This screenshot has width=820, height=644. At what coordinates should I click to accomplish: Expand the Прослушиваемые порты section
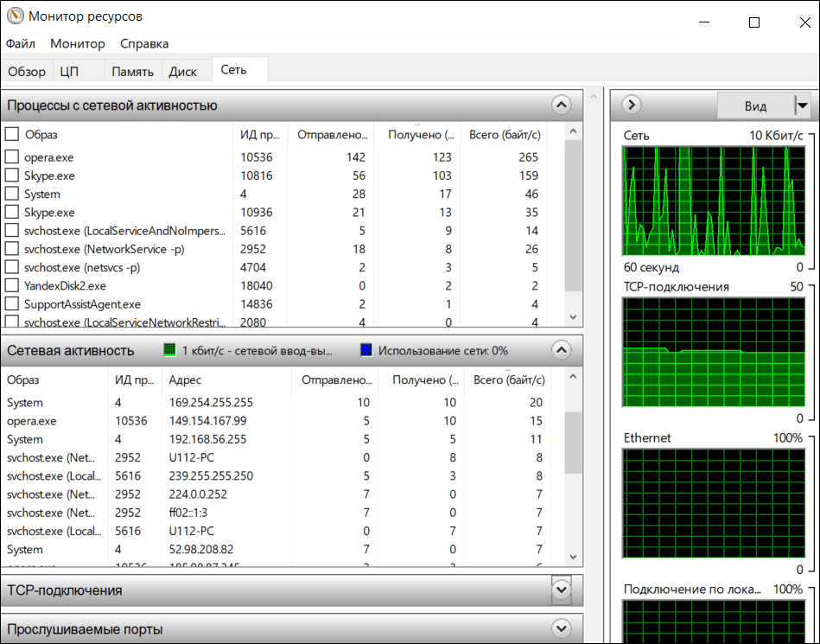(562, 628)
